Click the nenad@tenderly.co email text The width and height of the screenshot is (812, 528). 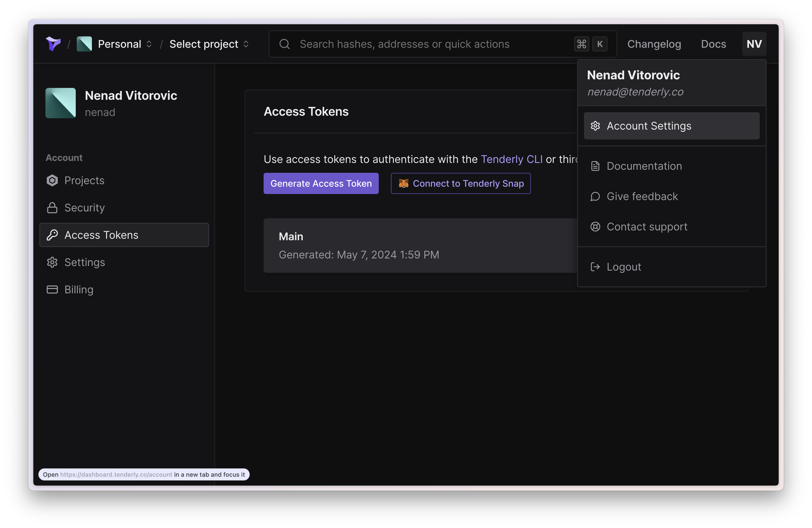[x=635, y=92]
